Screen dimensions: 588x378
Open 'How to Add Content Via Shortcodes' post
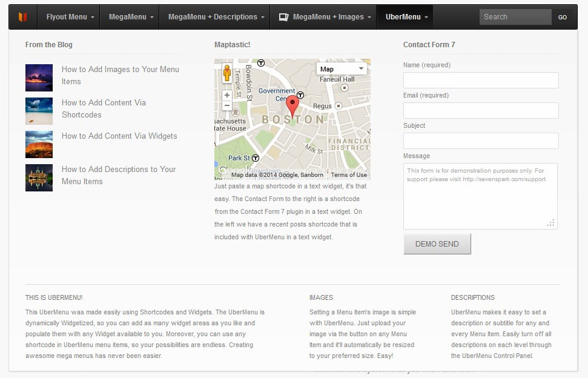(x=104, y=109)
